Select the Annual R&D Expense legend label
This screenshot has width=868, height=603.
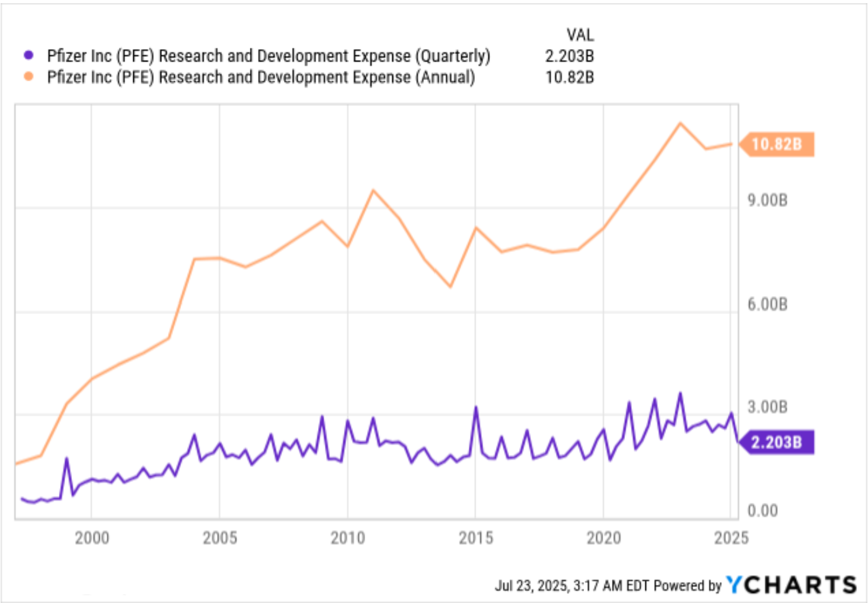click(x=261, y=77)
